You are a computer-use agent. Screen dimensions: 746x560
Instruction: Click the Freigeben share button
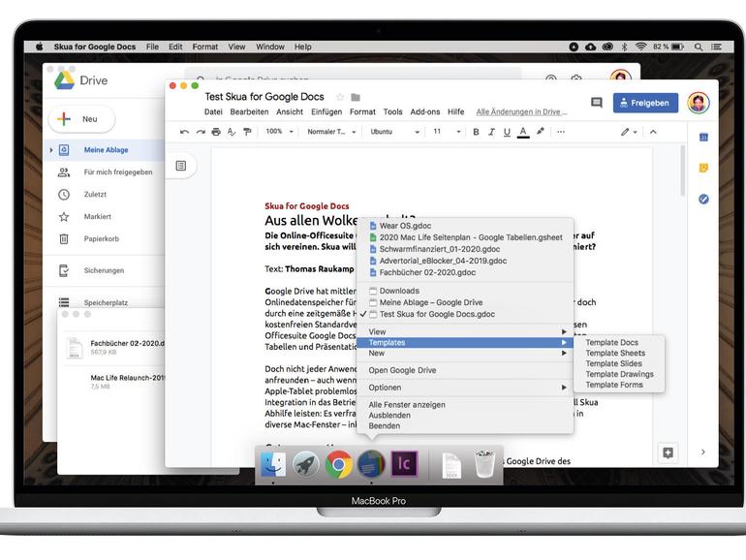click(x=645, y=103)
